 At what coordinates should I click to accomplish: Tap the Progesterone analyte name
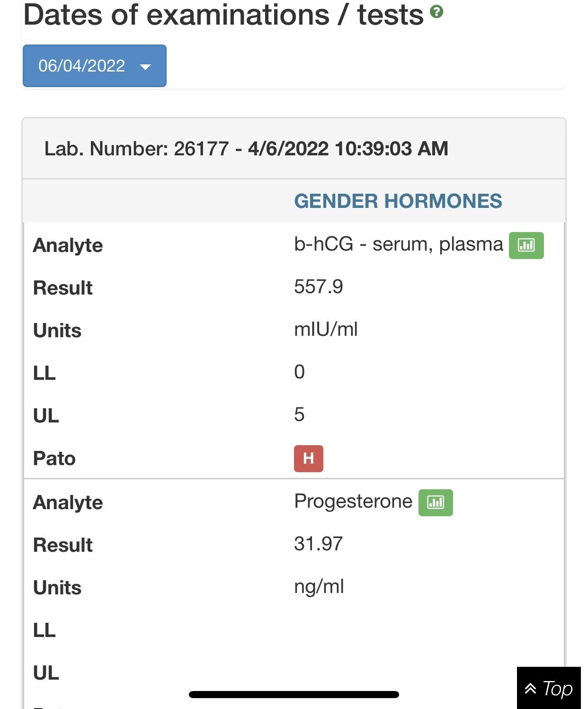click(x=353, y=502)
